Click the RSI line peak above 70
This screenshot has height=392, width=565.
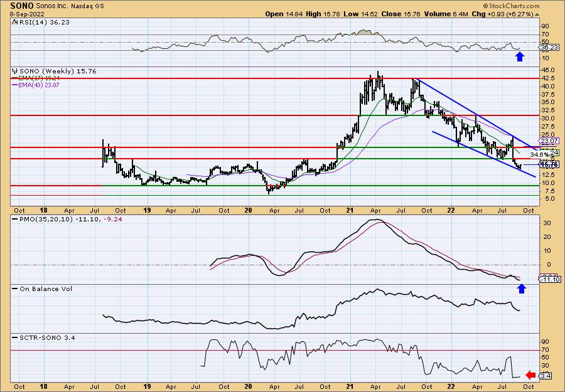pos(365,31)
